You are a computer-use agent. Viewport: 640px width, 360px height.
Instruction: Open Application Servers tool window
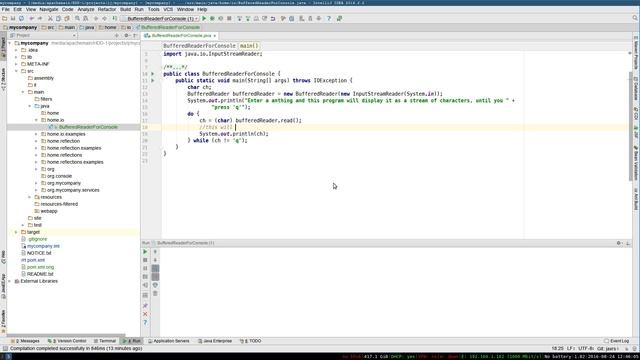pos(169,341)
